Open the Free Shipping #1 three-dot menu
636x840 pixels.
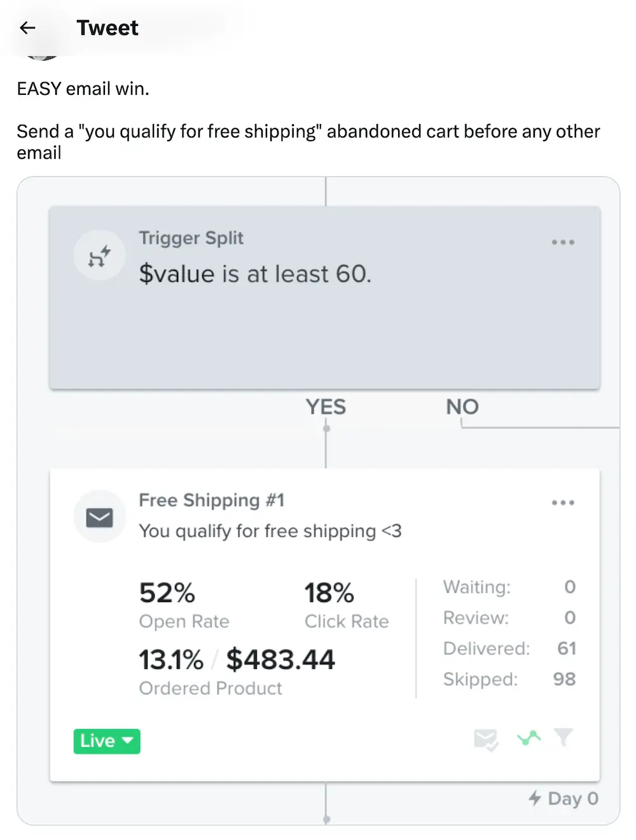[x=563, y=503]
